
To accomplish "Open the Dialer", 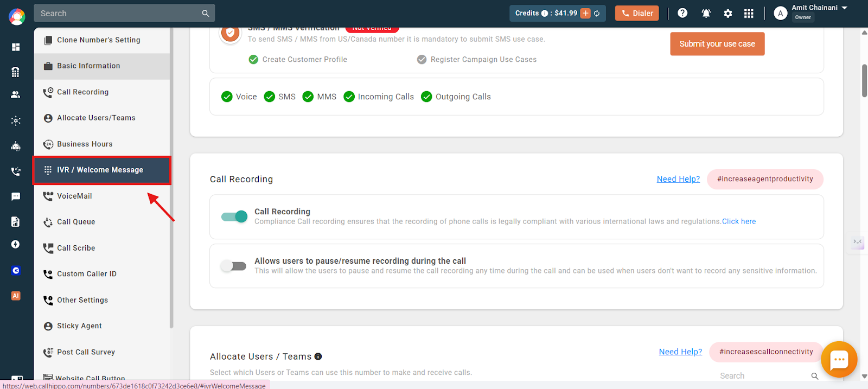I will tap(637, 13).
